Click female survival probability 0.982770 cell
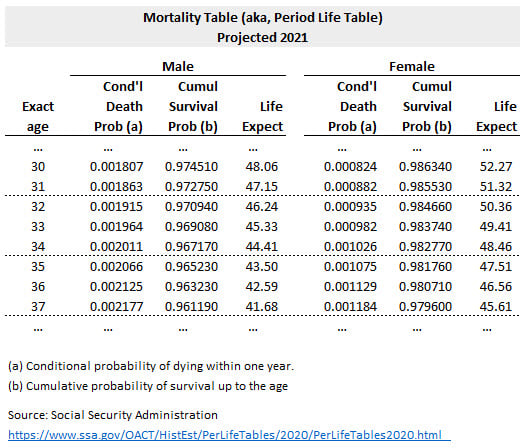This screenshot has width=524, height=448. pos(425,247)
